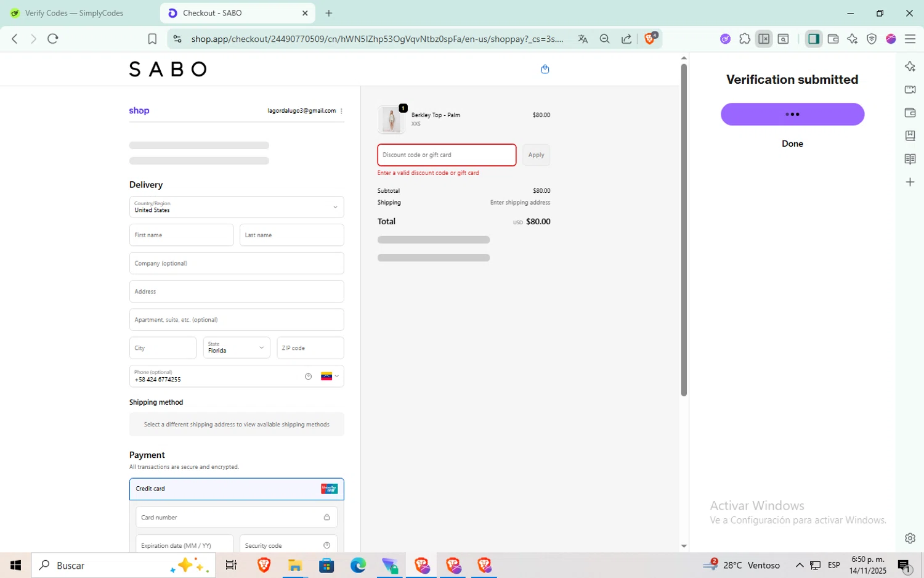Focus the City field

tap(163, 348)
